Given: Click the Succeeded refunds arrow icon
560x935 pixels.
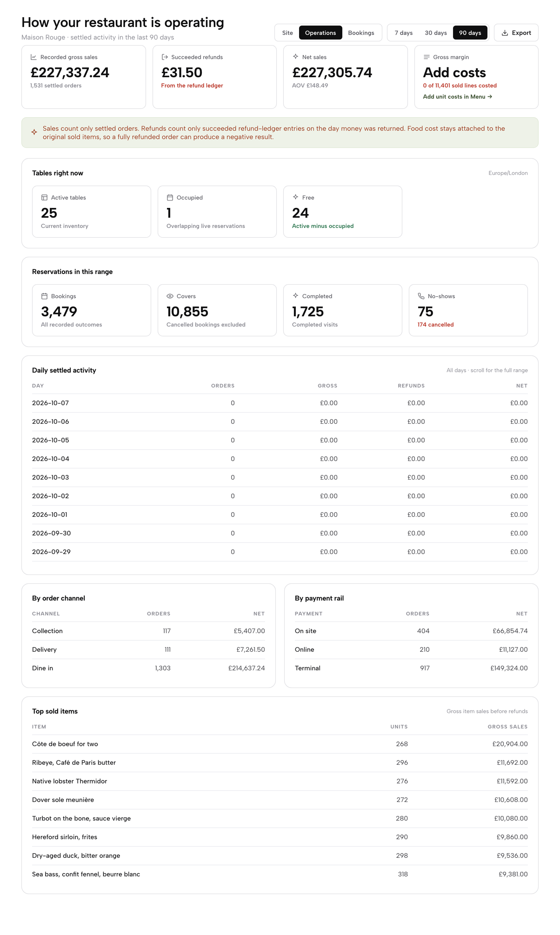Looking at the screenshot, I should point(165,57).
